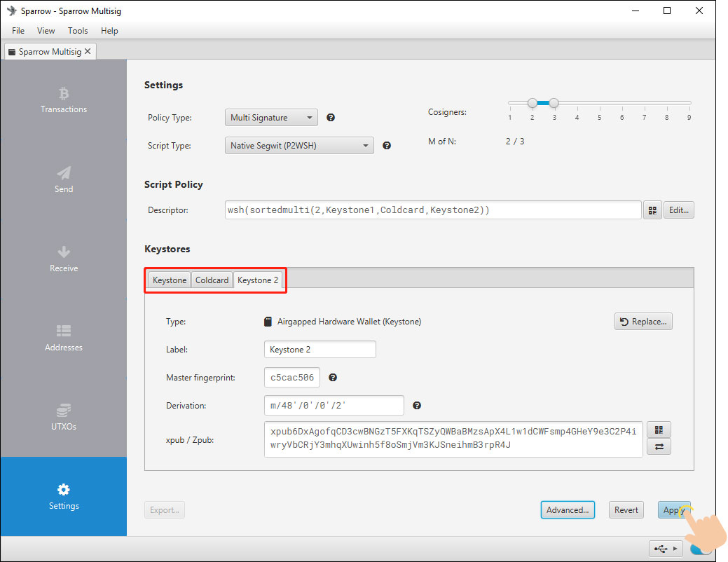The height and width of the screenshot is (562, 728).
Task: Open the UTXOs sidebar section
Action: pos(63,417)
